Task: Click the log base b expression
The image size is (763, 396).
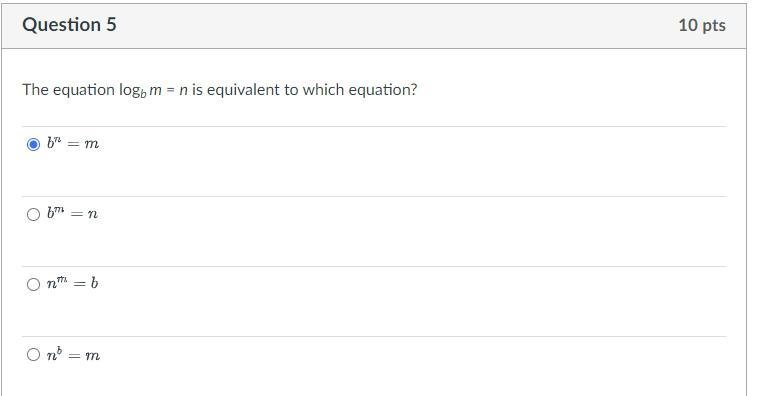Action: 140,90
